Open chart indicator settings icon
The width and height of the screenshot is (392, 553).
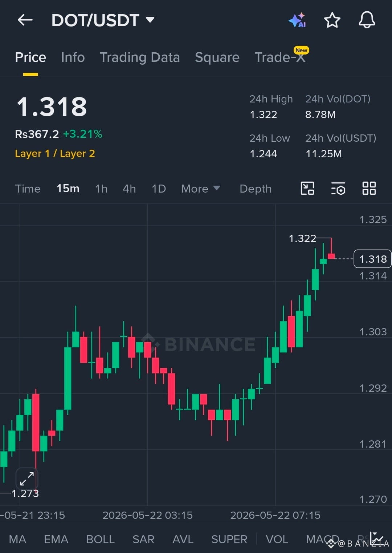tap(338, 189)
